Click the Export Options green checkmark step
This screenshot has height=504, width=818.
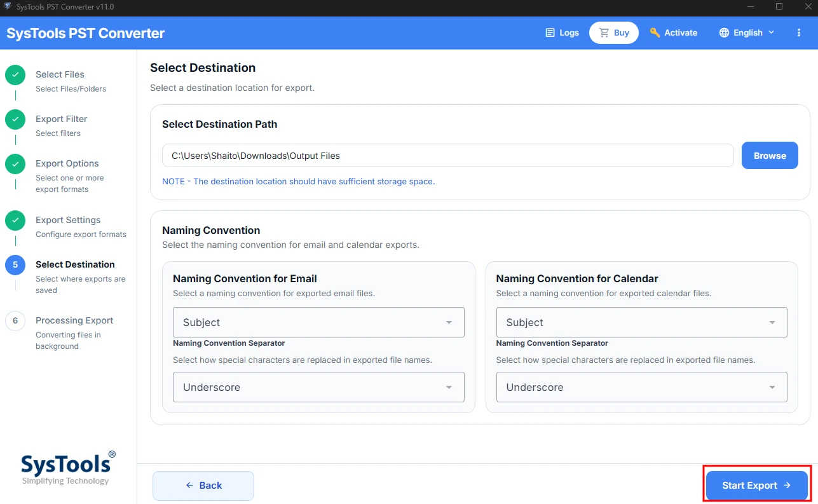tap(15, 164)
